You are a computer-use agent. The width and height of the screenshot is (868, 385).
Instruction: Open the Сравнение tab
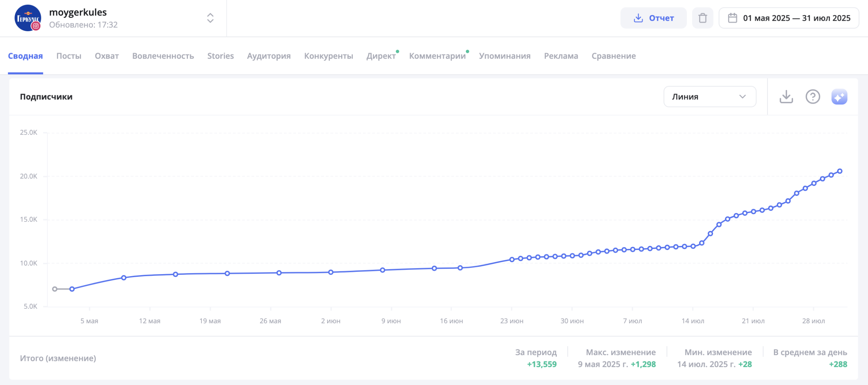613,56
